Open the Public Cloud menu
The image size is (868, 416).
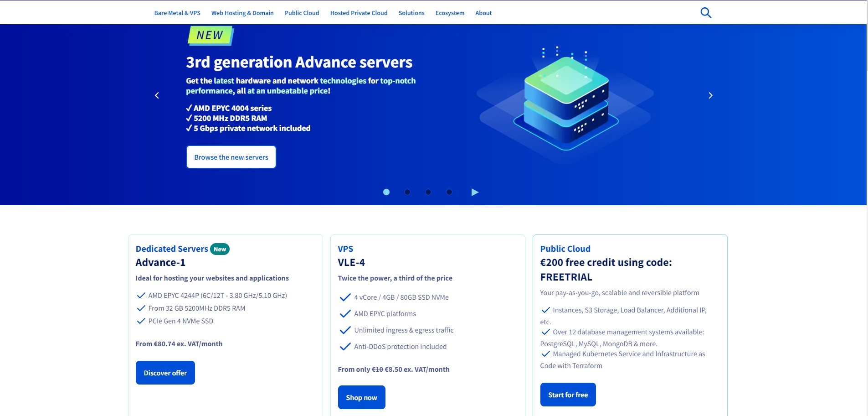click(x=302, y=13)
